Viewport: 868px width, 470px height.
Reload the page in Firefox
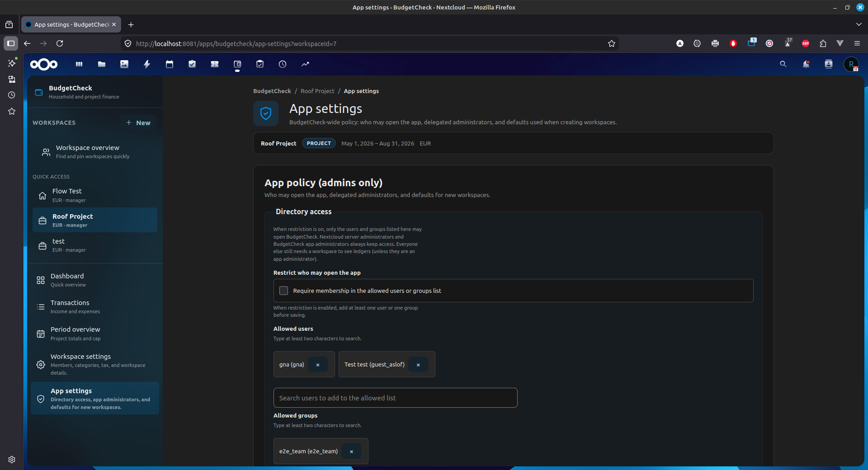[x=60, y=43]
